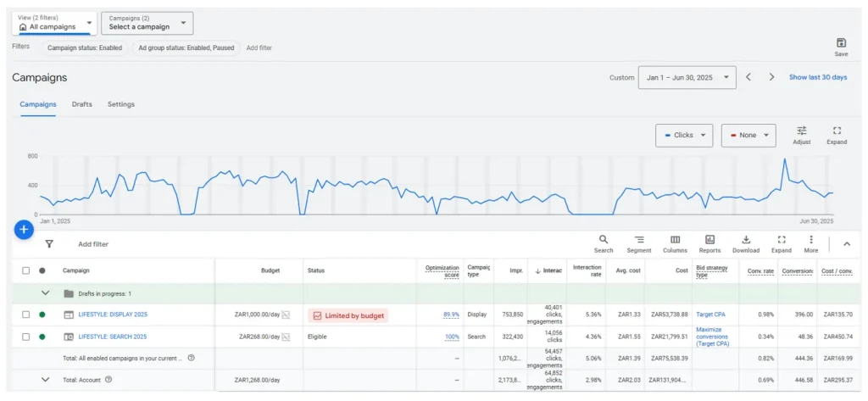Tick the LIFESTYLE: DISPLAY 2025 checkbox
The height and width of the screenshot is (401, 868).
point(26,315)
